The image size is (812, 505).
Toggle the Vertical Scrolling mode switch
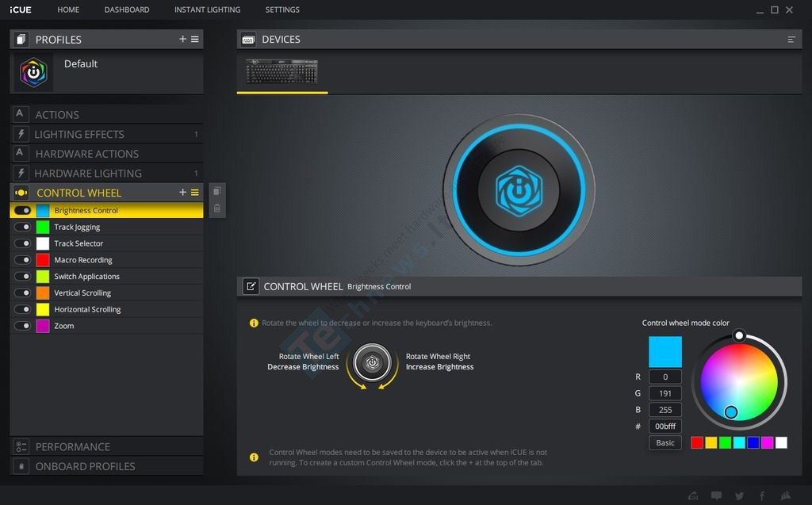[23, 293]
